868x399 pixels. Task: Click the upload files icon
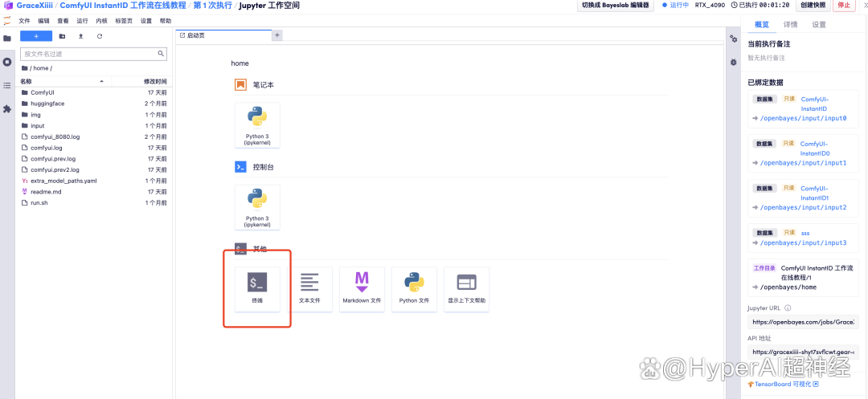point(81,36)
